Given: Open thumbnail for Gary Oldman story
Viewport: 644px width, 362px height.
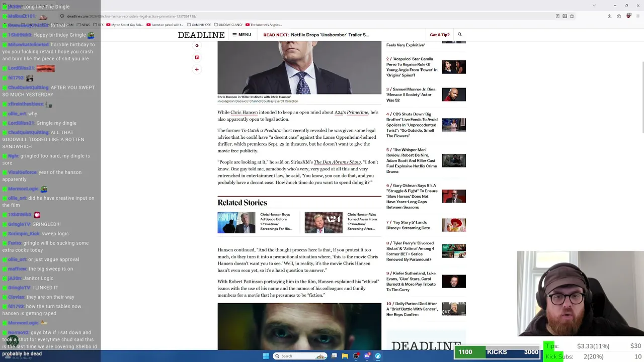Looking at the screenshot, I should click(x=454, y=196).
